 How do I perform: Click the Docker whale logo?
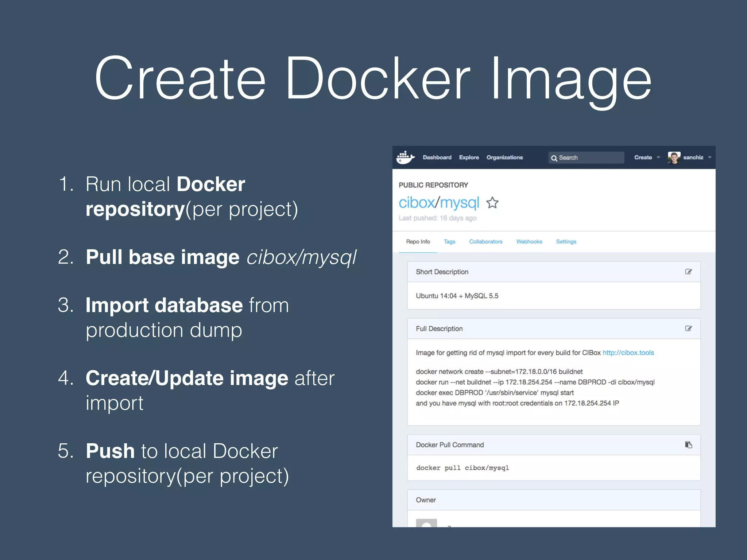click(x=405, y=157)
